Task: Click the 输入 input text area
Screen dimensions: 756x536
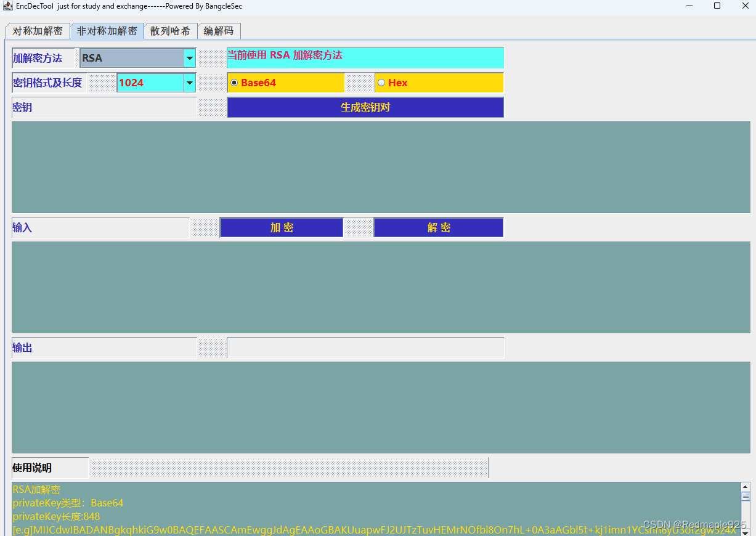Action: point(378,287)
